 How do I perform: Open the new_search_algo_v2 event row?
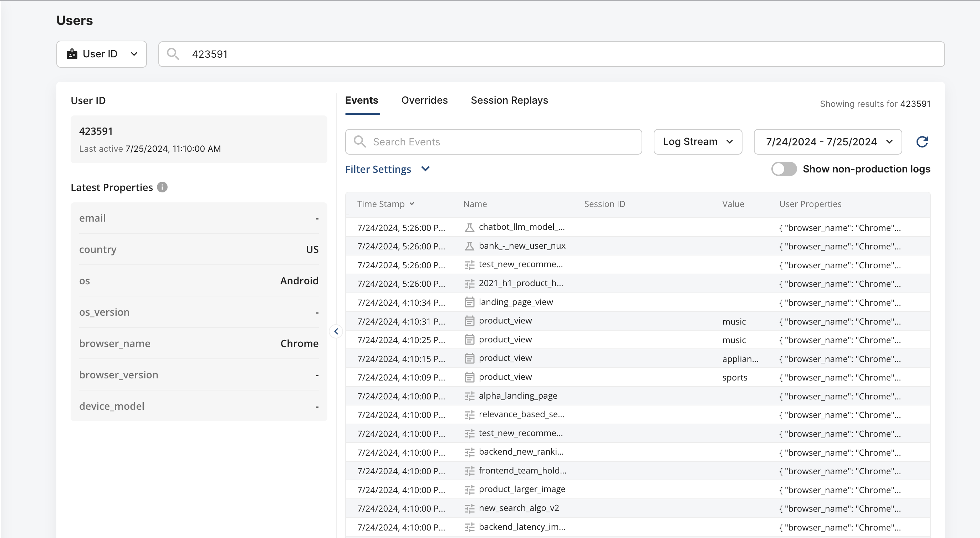point(518,508)
